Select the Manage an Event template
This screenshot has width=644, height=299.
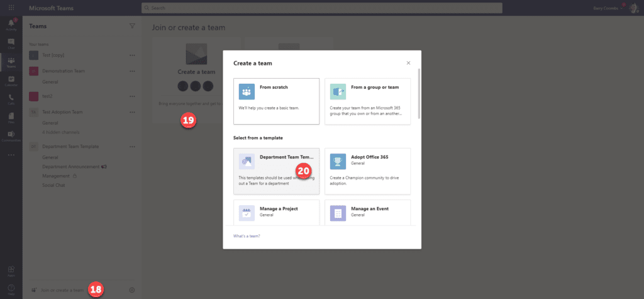pyautogui.click(x=367, y=212)
